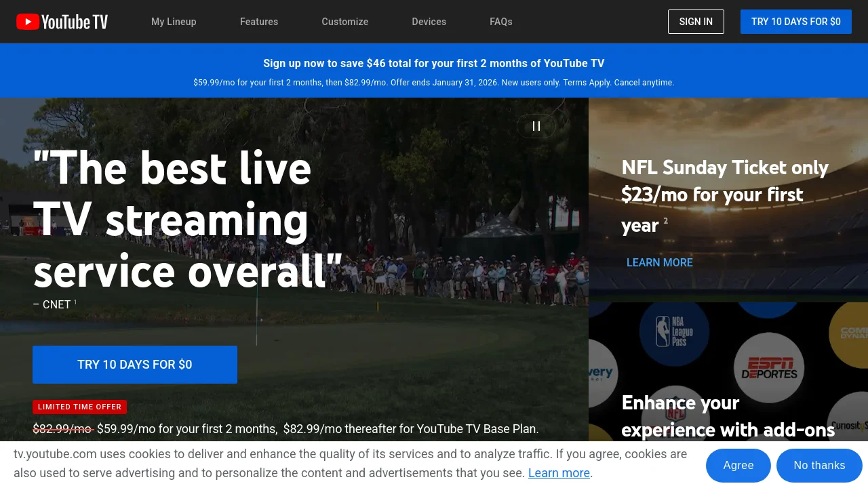868x488 pixels.
Task: Click the blue $46 savings promo heading
Action: 434,63
